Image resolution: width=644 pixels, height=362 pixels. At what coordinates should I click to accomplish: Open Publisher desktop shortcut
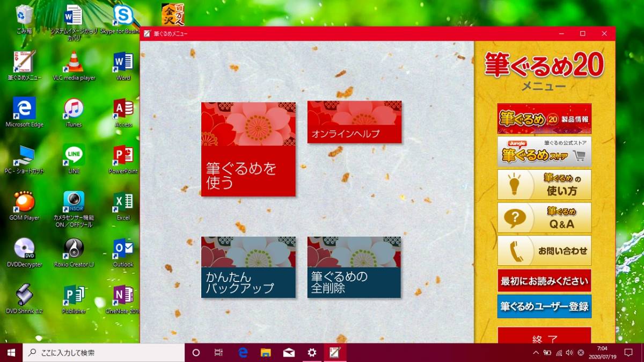74,299
